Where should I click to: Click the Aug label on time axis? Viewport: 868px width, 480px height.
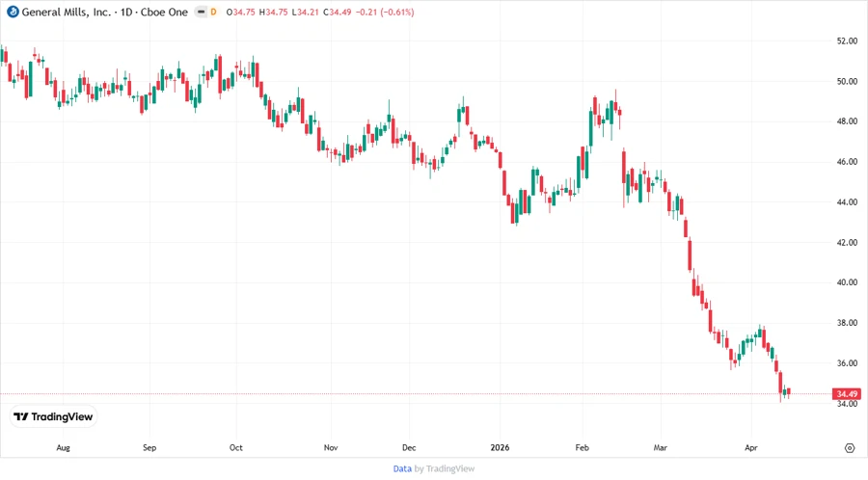(63, 447)
